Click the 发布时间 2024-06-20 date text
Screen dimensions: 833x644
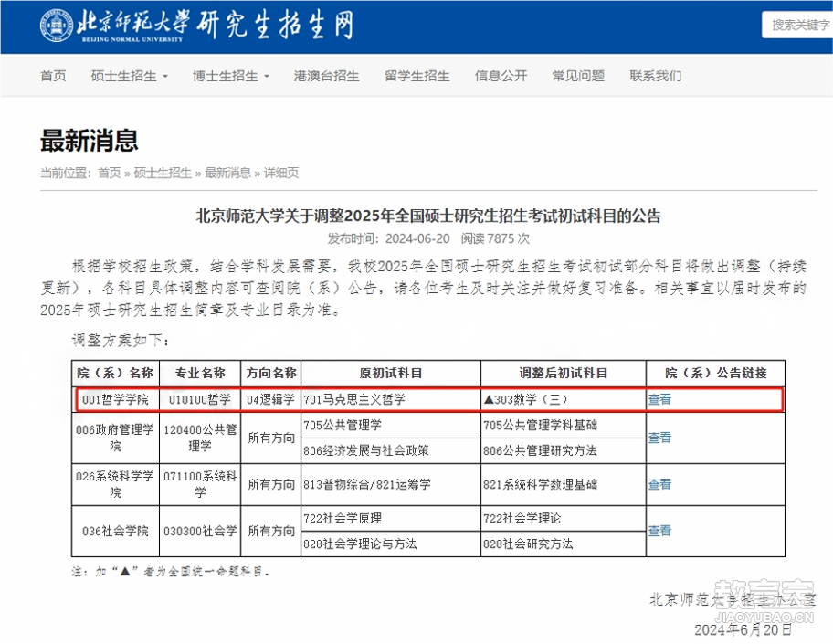(x=389, y=238)
